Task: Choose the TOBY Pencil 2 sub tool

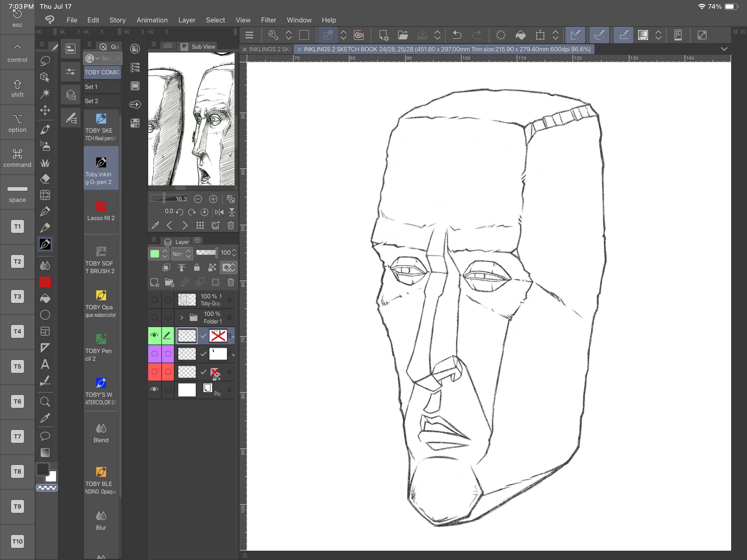Action: point(101,348)
